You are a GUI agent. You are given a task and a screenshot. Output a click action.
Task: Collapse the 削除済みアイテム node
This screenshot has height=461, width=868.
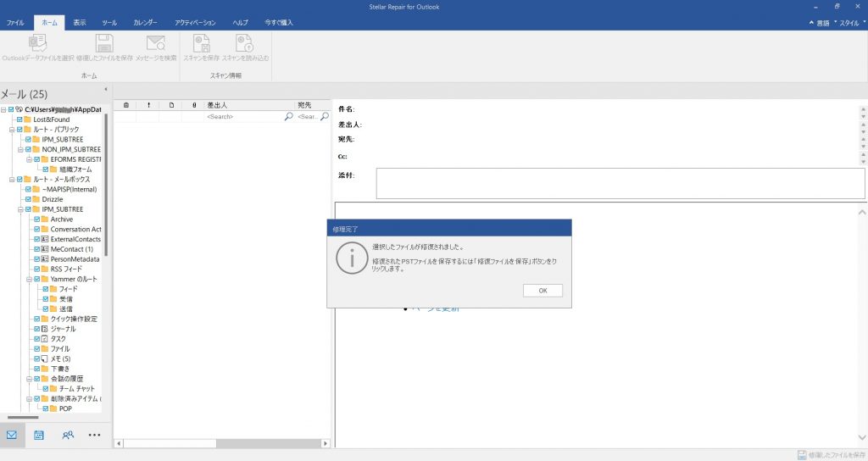point(30,398)
